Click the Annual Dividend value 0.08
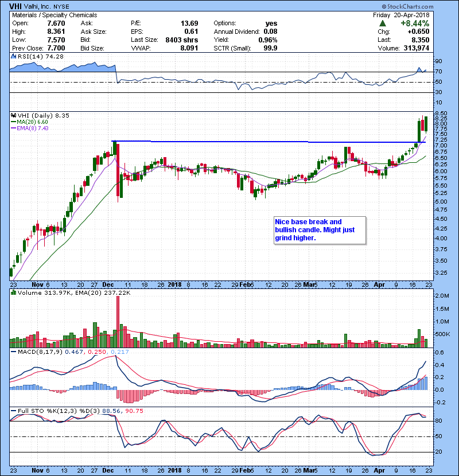 pos(270,32)
